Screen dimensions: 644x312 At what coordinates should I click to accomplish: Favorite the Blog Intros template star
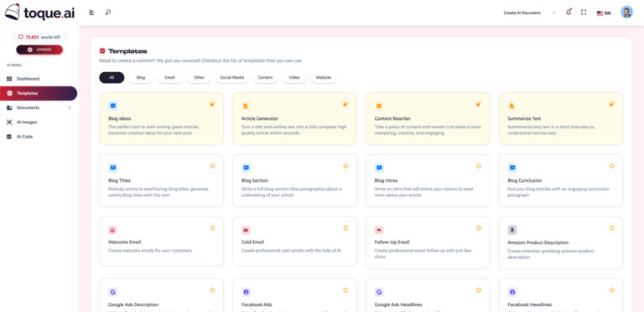point(479,166)
